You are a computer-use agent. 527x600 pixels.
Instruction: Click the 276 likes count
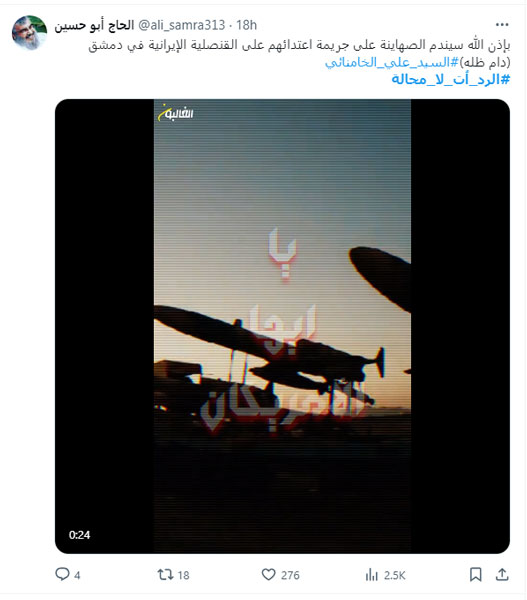(290, 575)
